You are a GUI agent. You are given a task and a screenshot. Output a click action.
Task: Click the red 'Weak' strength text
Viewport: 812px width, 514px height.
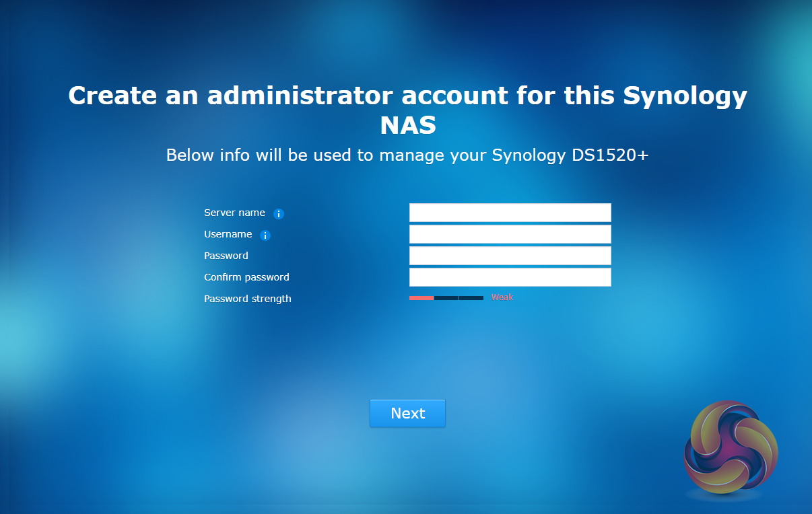502,297
